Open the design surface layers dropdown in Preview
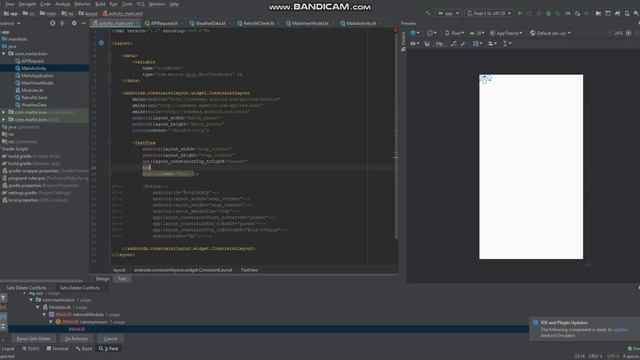The height and width of the screenshot is (360, 640). [x=415, y=33]
